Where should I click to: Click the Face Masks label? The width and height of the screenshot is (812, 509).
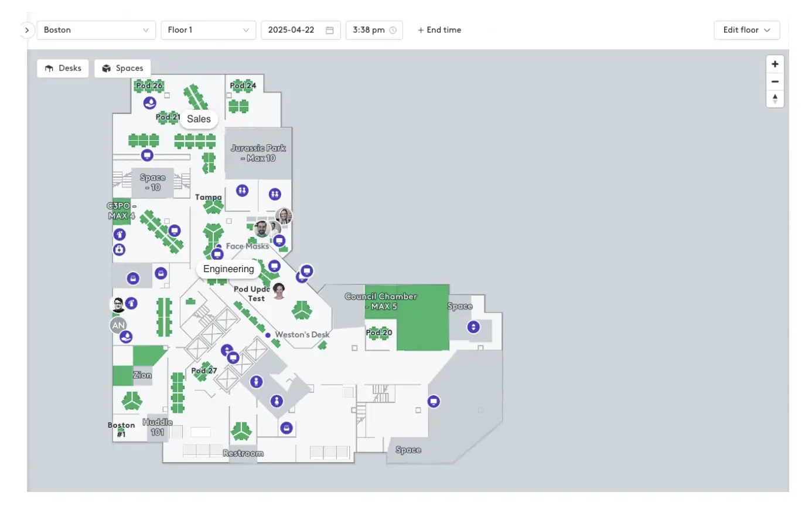pyautogui.click(x=247, y=246)
